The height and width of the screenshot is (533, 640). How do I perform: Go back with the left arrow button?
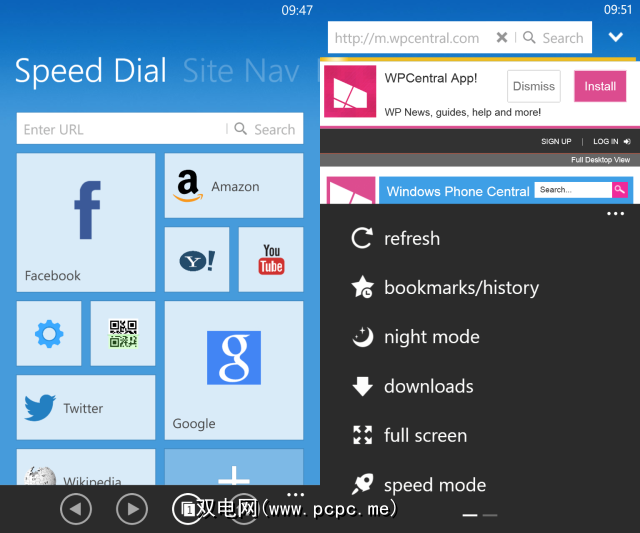click(x=76, y=509)
